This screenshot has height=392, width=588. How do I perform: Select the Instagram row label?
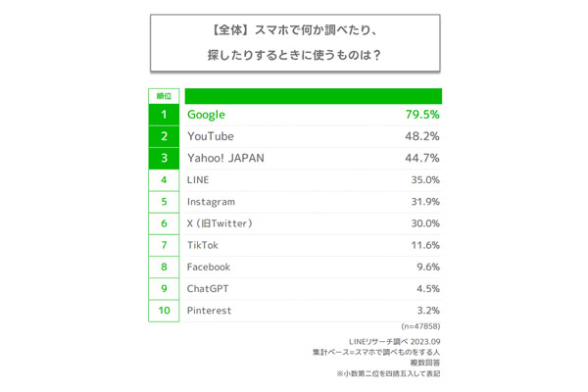(213, 202)
